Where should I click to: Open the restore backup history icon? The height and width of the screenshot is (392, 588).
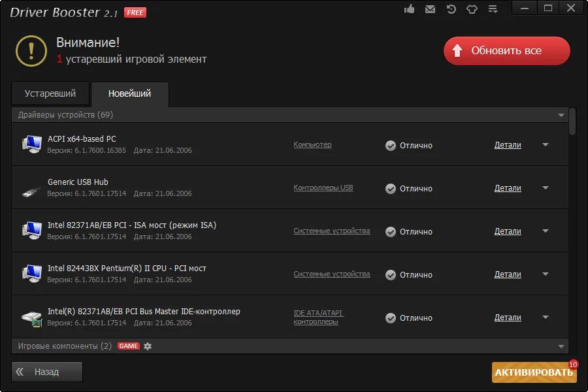451,9
